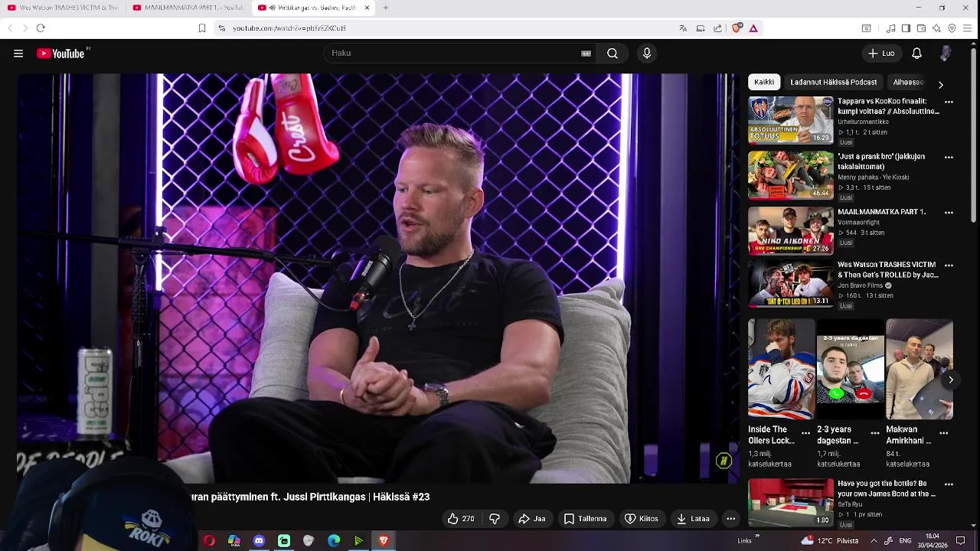Click the search magnifier button
The width and height of the screenshot is (980, 551).
pyautogui.click(x=612, y=54)
